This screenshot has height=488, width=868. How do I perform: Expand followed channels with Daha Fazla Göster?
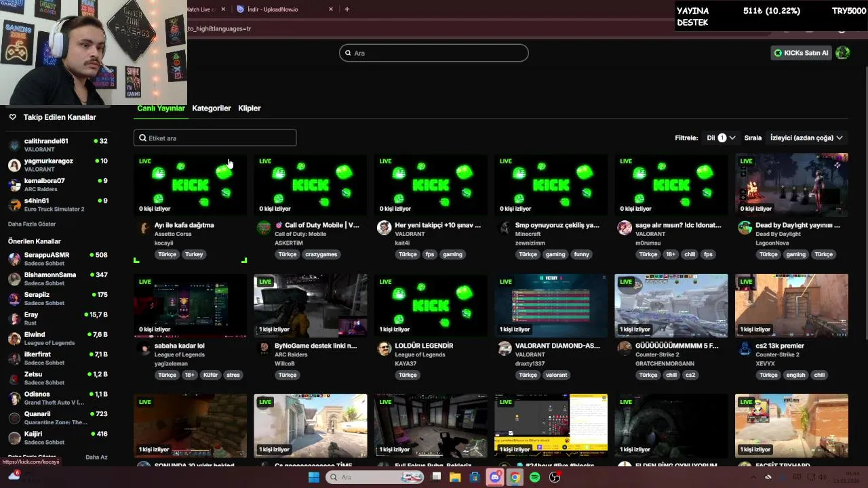(x=32, y=224)
